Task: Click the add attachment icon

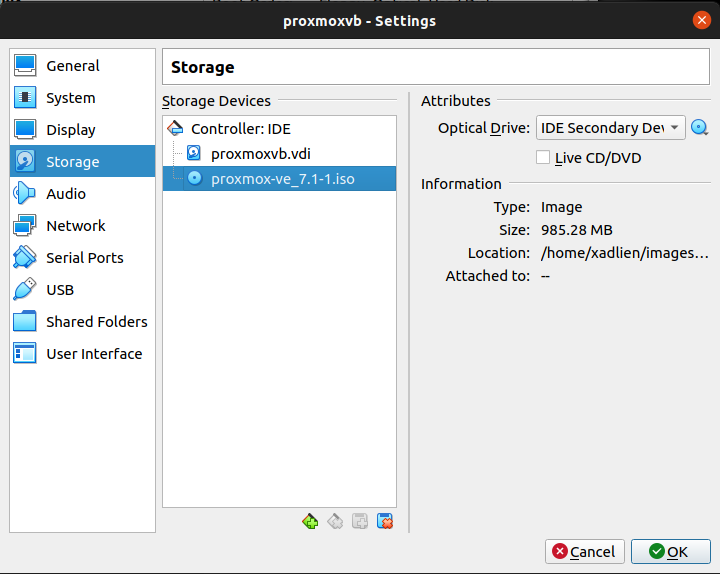Action: click(360, 521)
